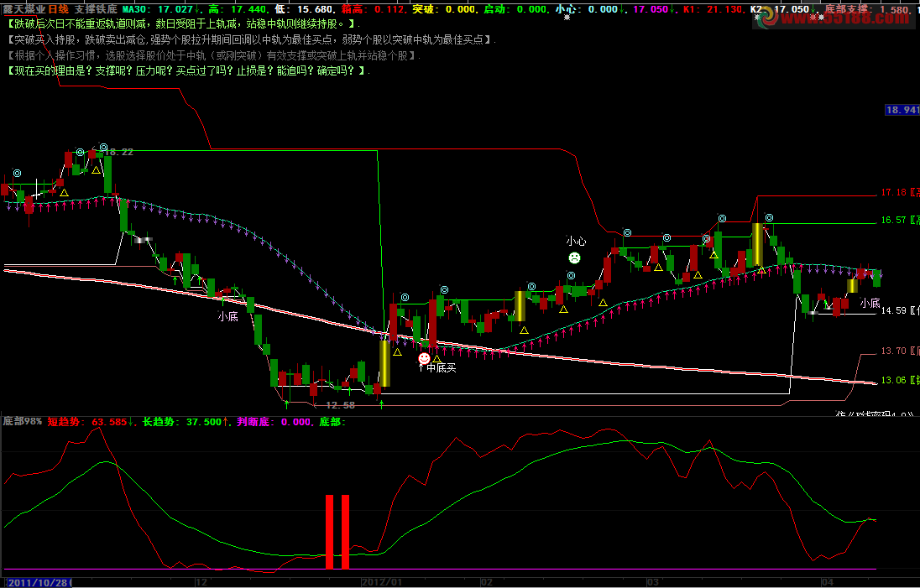Click the 判断底: 0.000 value

point(274,422)
